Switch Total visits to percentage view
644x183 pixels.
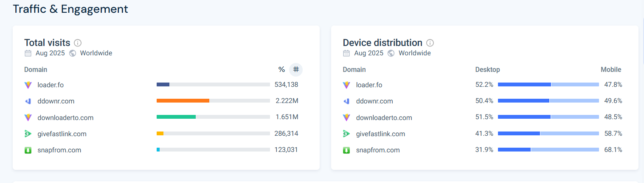[281, 69]
